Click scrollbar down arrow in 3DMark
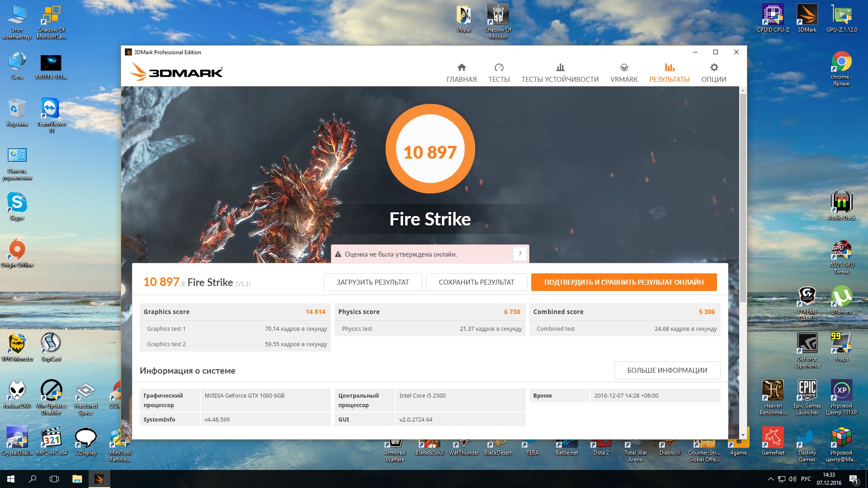This screenshot has width=868, height=488. 743,435
